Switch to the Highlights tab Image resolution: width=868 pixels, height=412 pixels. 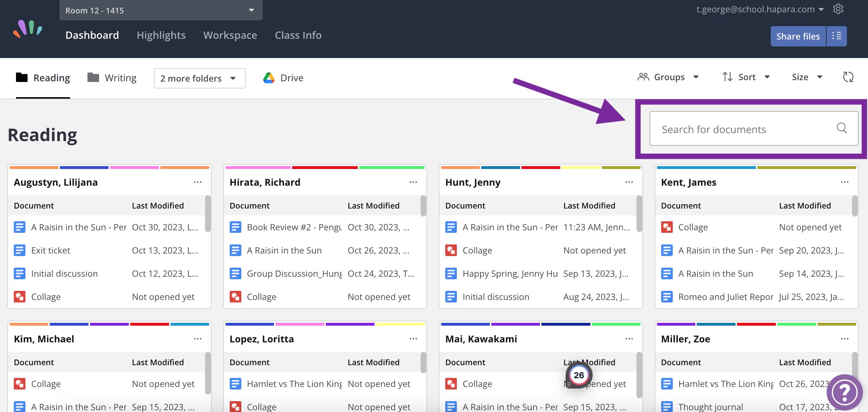coord(161,35)
